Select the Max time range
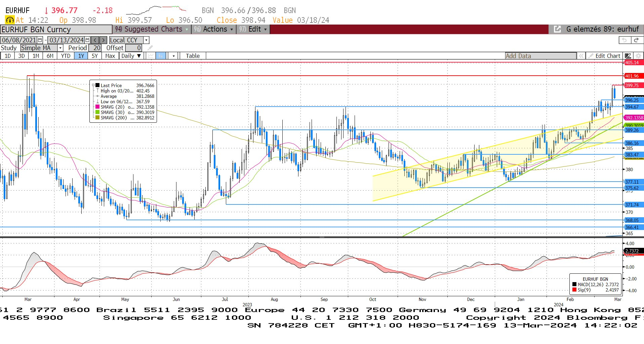This screenshot has width=644, height=344. 110,56
